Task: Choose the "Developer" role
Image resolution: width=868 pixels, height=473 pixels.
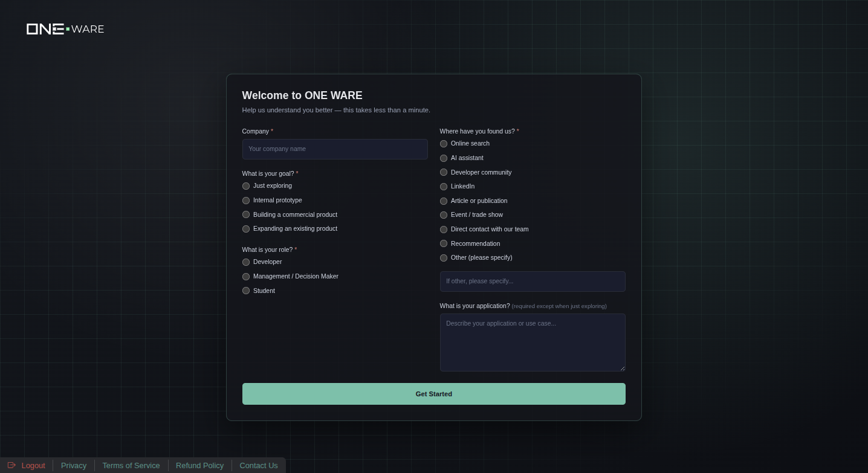Action: coord(246,262)
